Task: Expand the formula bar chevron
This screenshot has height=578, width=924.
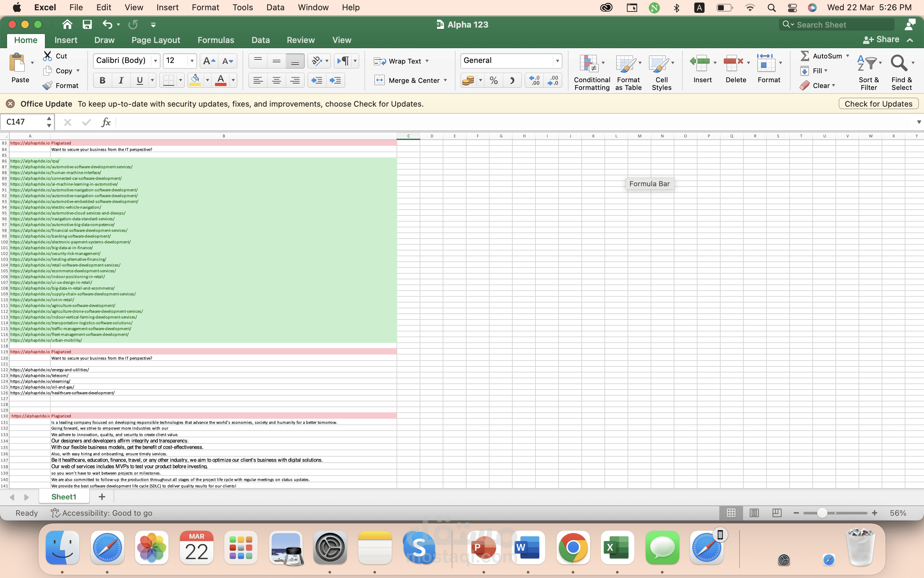Action: point(919,122)
